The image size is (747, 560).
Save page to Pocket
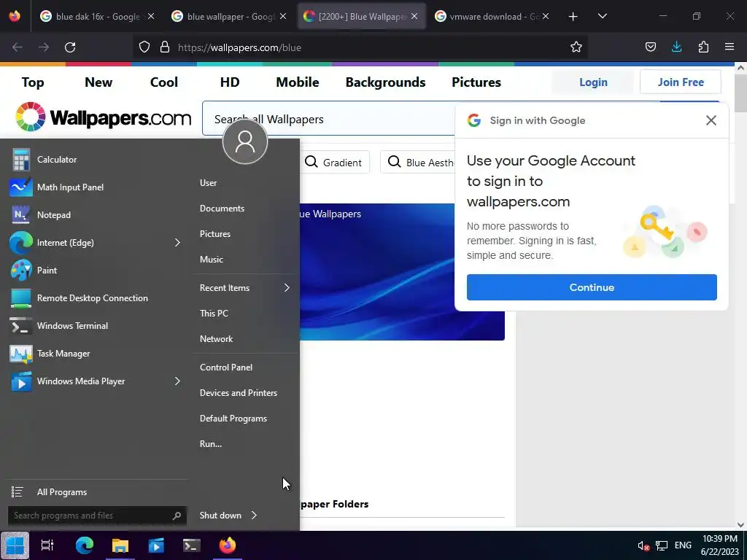coord(650,47)
